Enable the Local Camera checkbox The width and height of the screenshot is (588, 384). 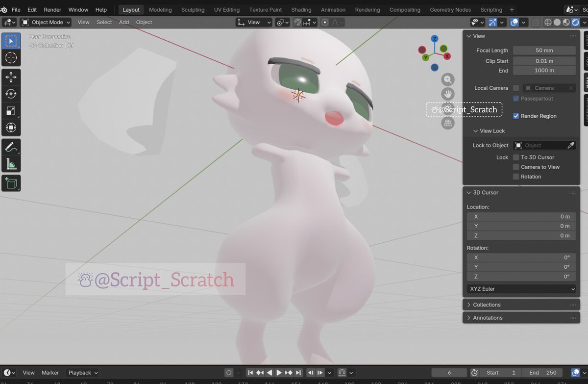[x=516, y=88]
